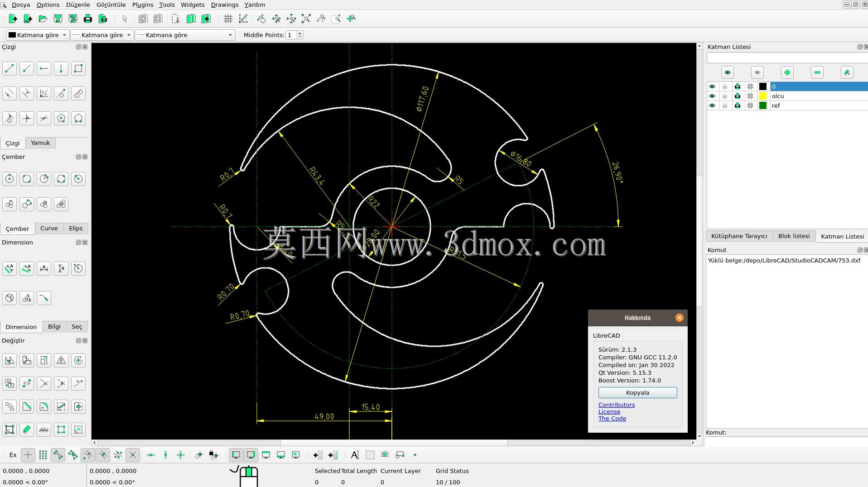Increase Middle Points stepper value
The height and width of the screenshot is (487, 868).
click(x=300, y=33)
